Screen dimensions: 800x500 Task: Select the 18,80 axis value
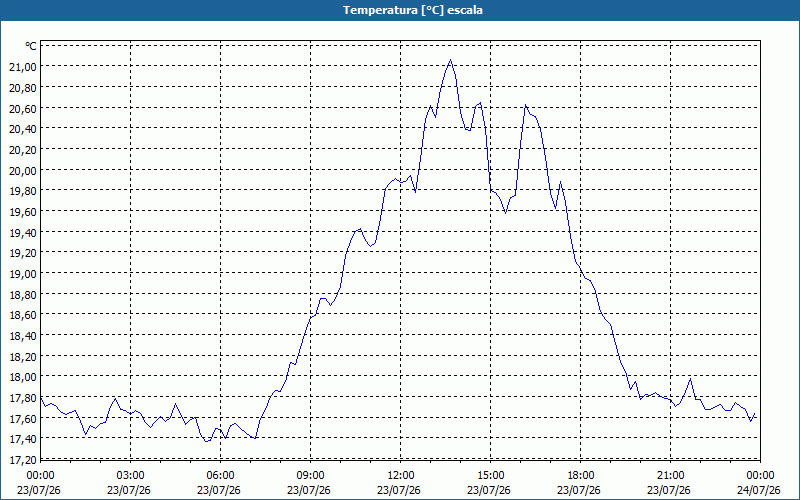click(23, 294)
